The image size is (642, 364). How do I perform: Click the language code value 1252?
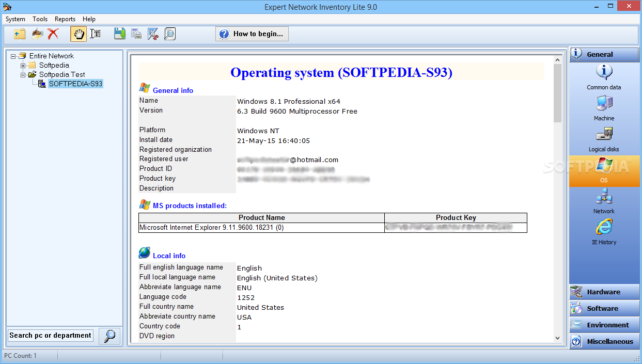[x=246, y=298]
